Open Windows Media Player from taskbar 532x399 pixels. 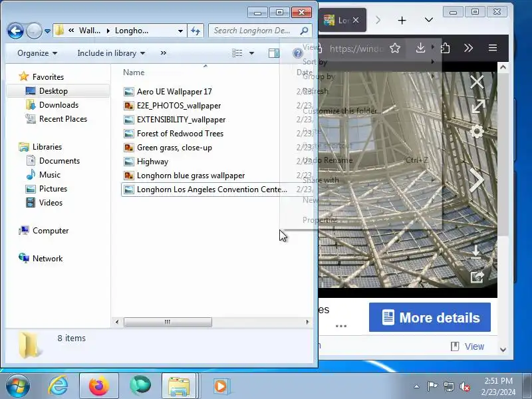coord(221,386)
